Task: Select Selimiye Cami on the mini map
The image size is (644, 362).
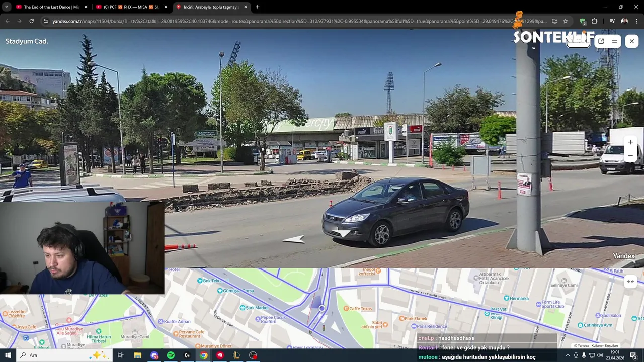Action: [564, 283]
